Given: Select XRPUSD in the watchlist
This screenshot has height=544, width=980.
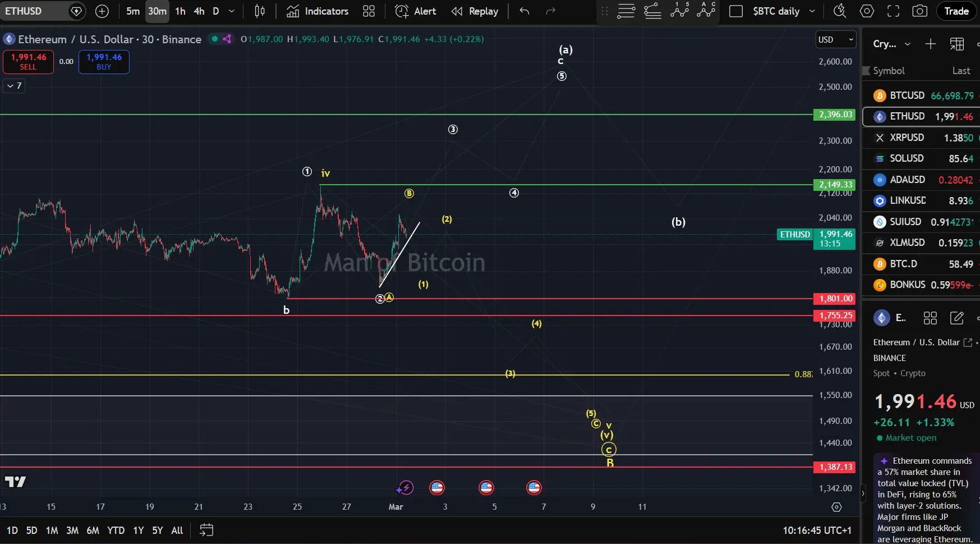Looking at the screenshot, I should [921, 138].
